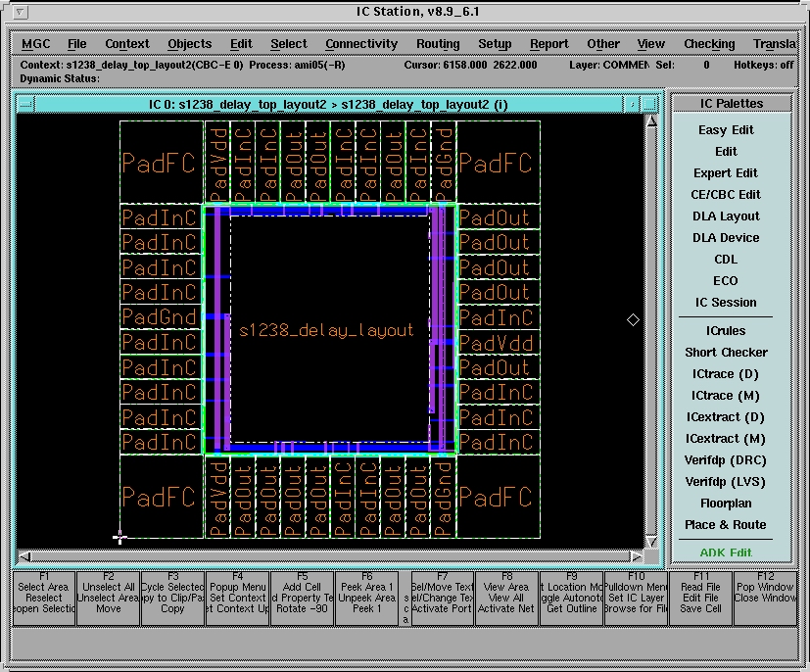Open the File menu
Viewport: 810px width, 672px height.
[76, 44]
